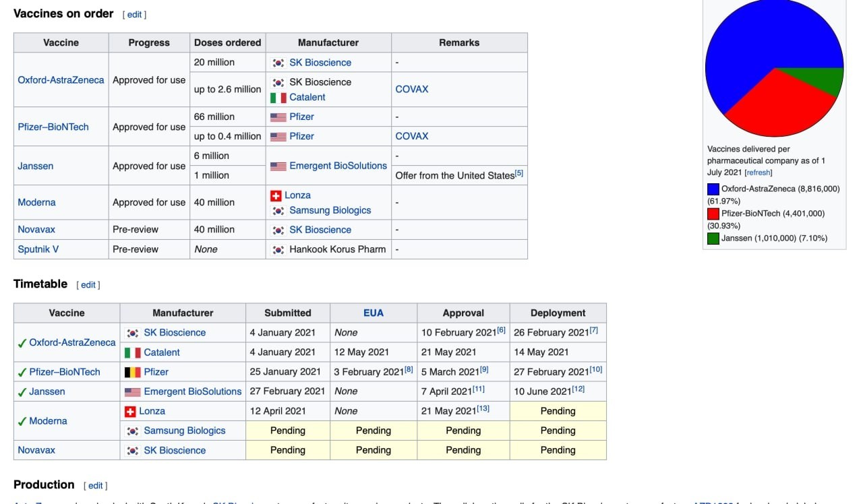863x504 pixels.
Task: Click US flag beside Emergent BioSolutions in Timetable
Action: (x=132, y=391)
